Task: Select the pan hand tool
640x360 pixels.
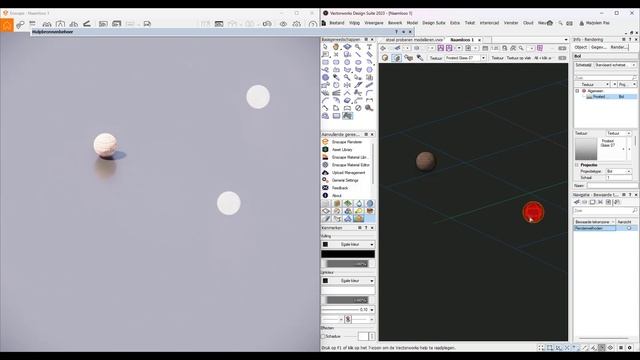Action: [x=336, y=47]
